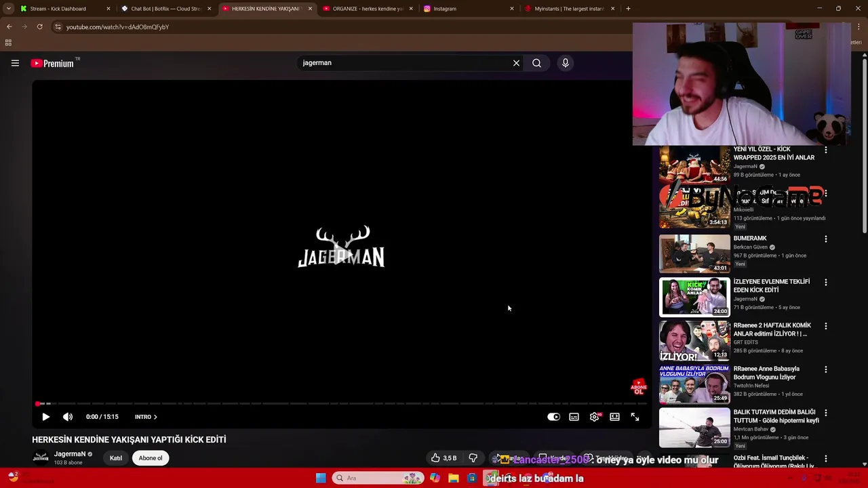
Task: Seek along the video progress bar
Action: point(340,403)
